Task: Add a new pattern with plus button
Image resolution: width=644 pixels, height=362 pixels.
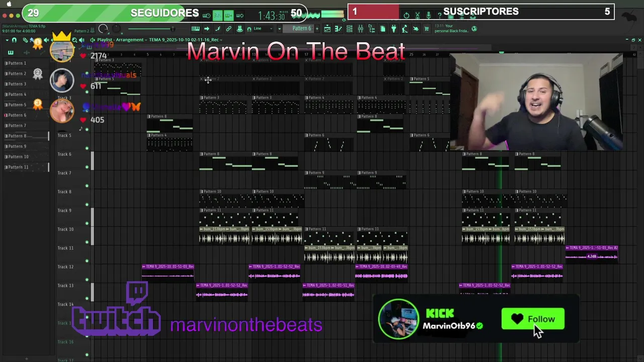Action: tap(317, 29)
